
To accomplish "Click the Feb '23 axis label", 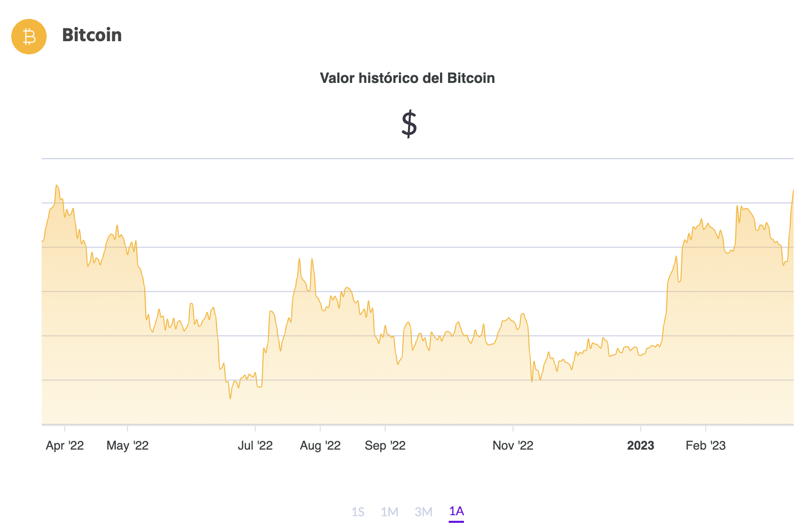I will click(x=705, y=446).
